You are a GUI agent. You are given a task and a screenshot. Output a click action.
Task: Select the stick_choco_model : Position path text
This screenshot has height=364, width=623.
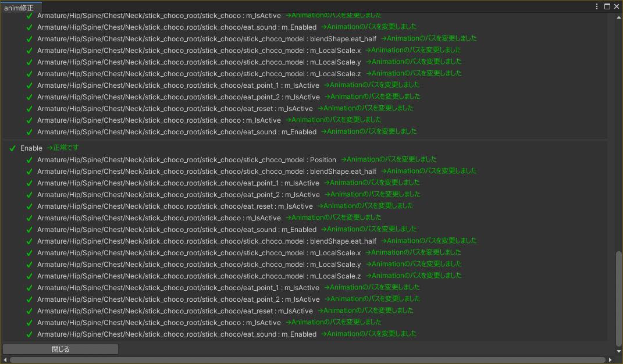tap(187, 160)
